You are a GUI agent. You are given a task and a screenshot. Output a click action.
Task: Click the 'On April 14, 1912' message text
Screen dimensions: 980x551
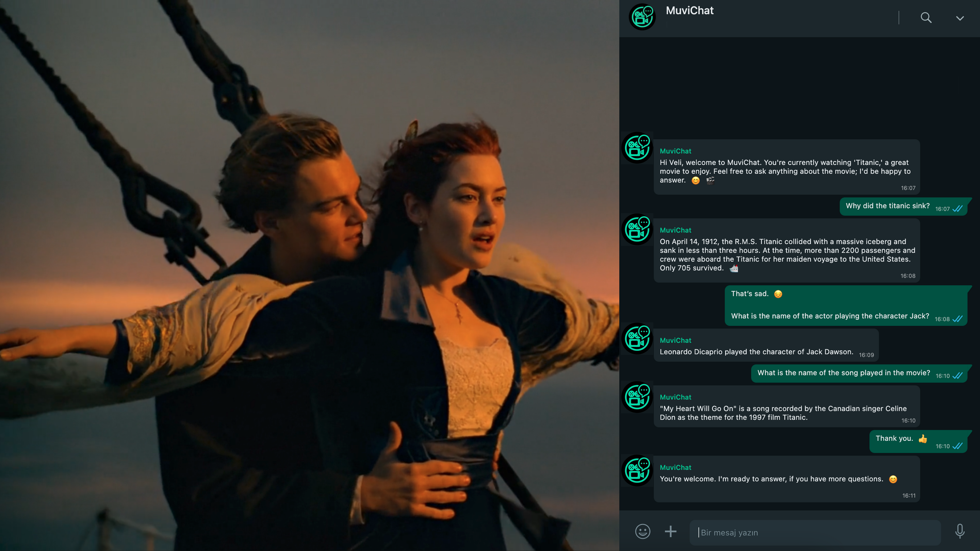click(x=787, y=255)
